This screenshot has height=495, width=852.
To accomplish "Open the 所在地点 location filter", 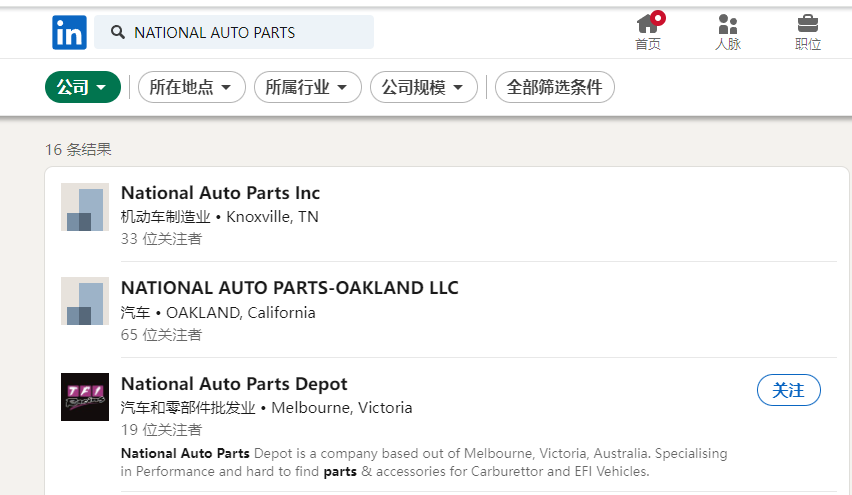I will [x=191, y=87].
